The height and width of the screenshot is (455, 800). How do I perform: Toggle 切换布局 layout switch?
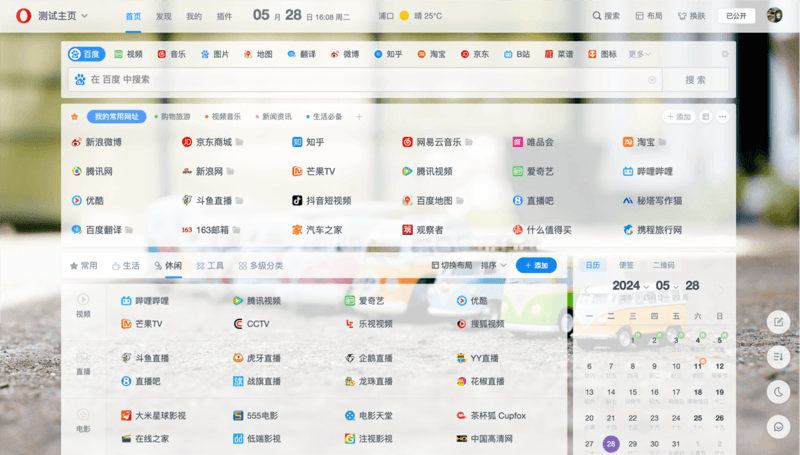coord(452,265)
